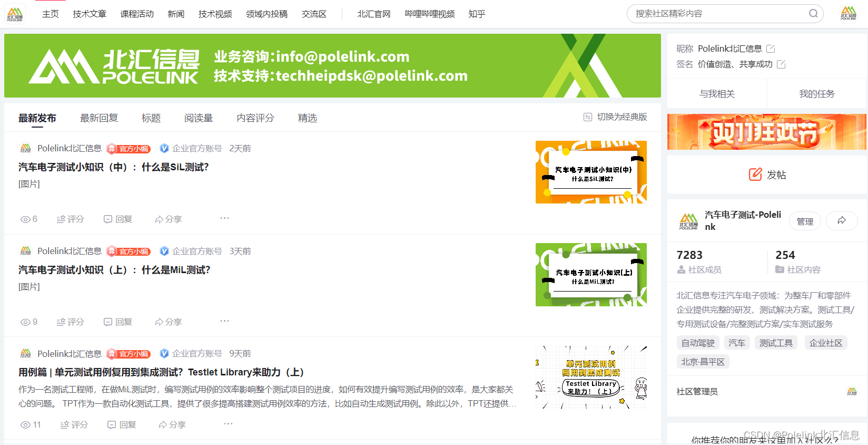The image size is (868, 445).
Task: Click the share arrow button beside 管理
Action: 842,221
